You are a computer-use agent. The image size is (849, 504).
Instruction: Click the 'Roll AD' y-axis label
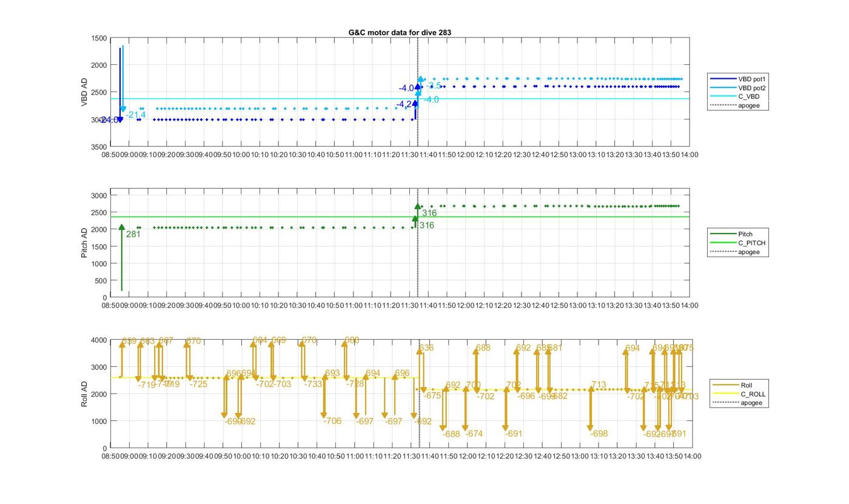[x=84, y=394]
